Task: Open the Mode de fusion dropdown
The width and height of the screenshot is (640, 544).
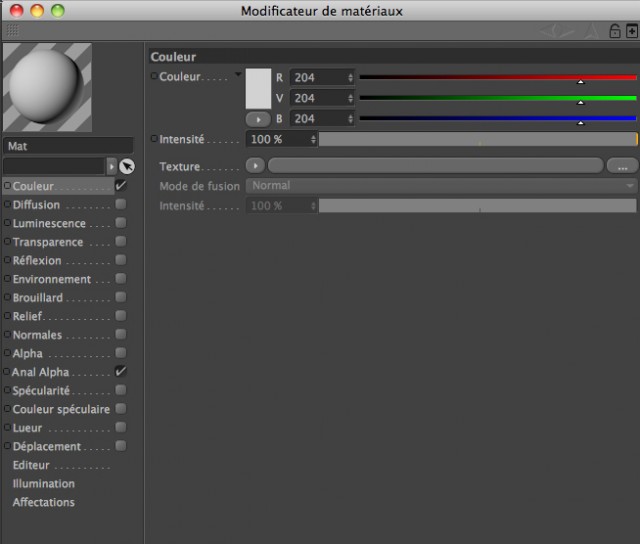Action: (442, 186)
